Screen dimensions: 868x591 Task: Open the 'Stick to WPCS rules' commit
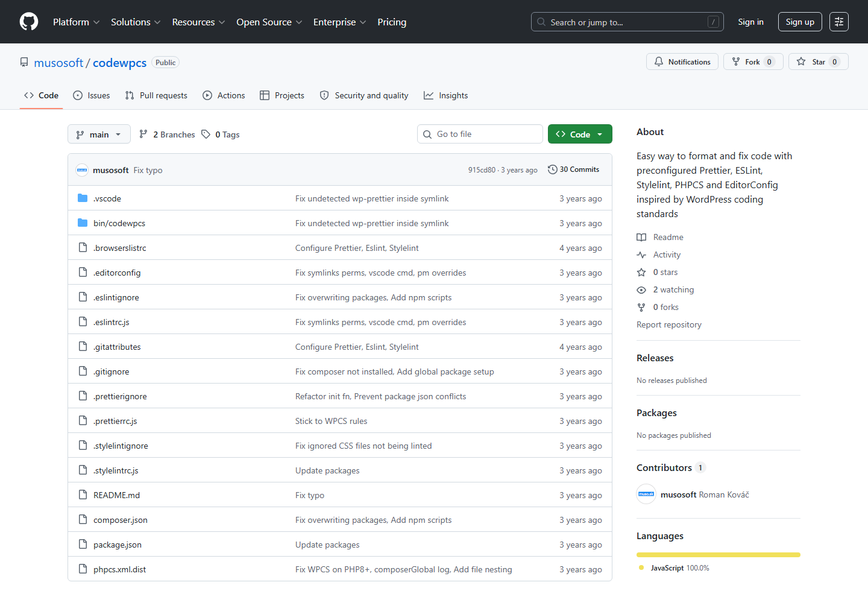click(331, 421)
